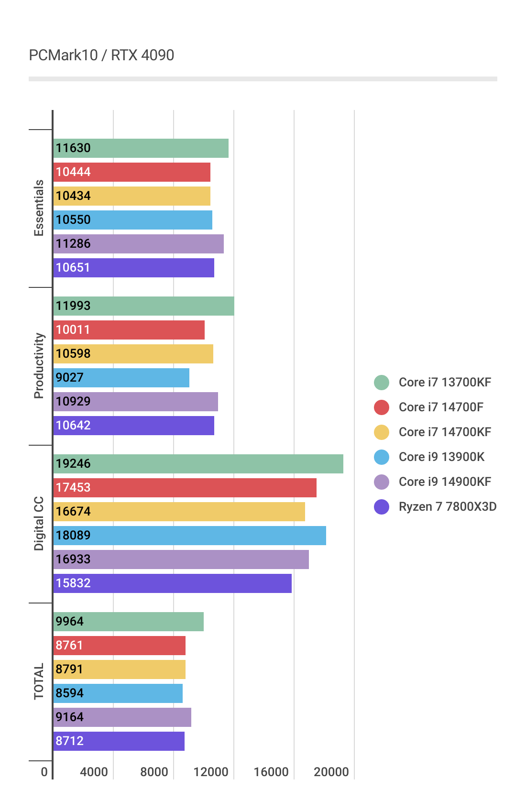
Task: Click the Digital CC axis category label
Action: click(39, 524)
